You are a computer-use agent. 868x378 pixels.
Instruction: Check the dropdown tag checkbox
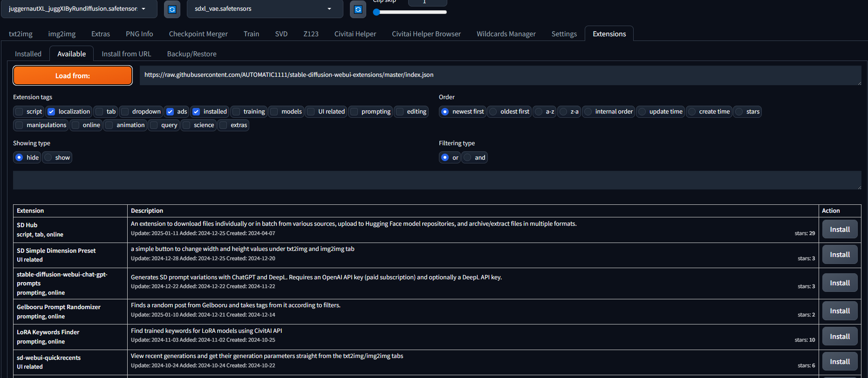click(124, 112)
